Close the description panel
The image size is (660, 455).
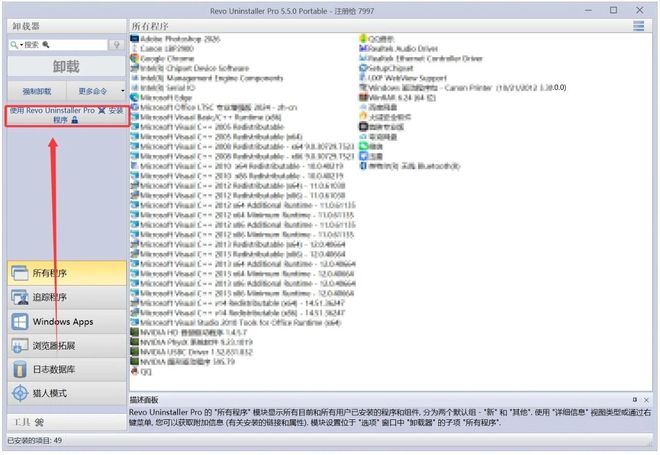[646, 399]
